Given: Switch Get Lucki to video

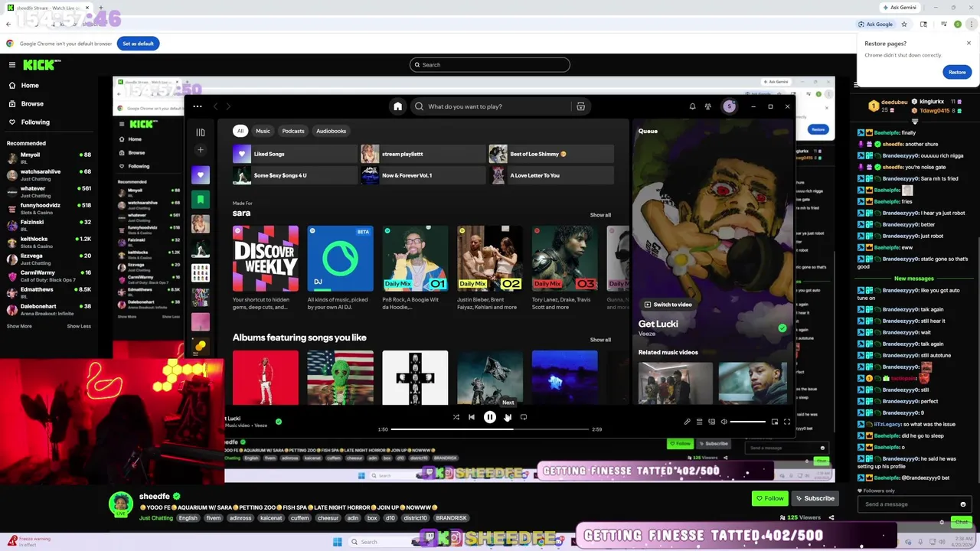Looking at the screenshot, I should (668, 305).
